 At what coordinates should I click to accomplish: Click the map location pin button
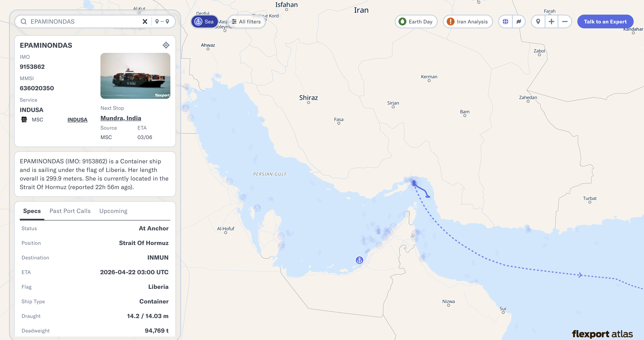pos(538,21)
